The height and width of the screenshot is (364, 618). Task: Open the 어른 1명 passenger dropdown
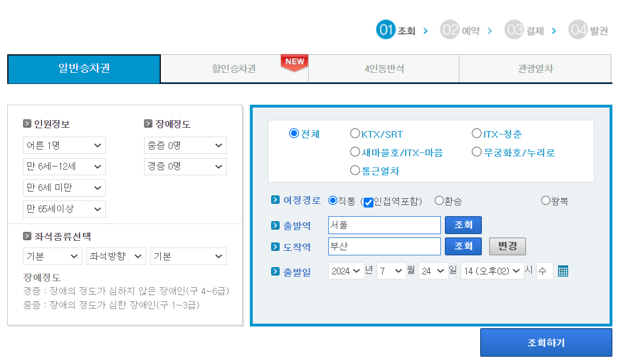64,145
